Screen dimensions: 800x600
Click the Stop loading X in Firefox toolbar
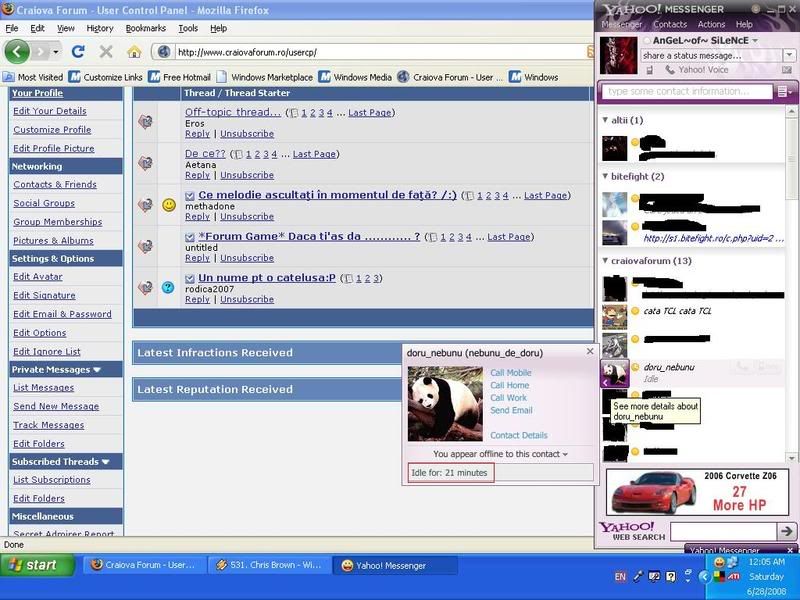tap(106, 52)
